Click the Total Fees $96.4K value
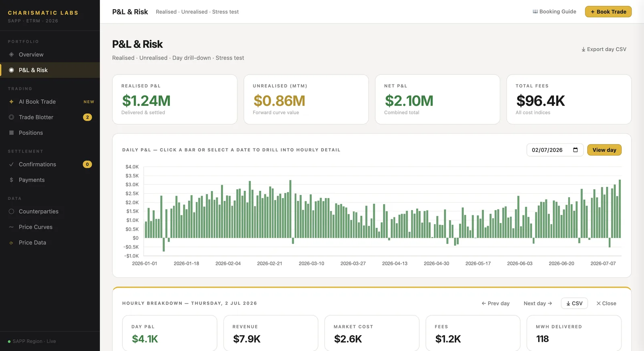 (541, 101)
